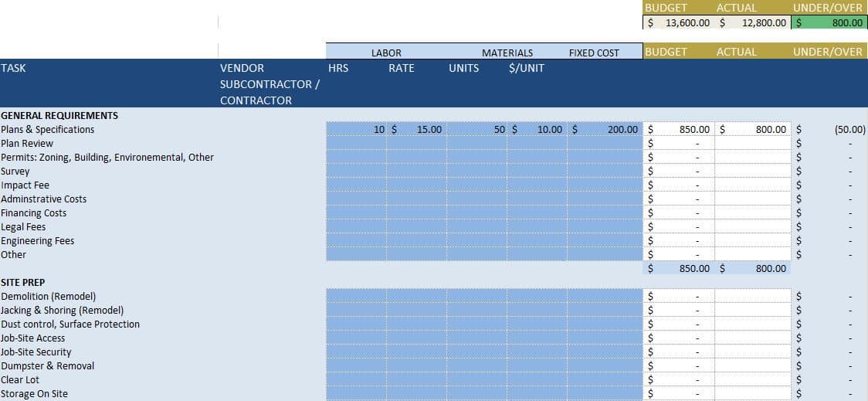868x401 pixels.
Task: Click the HRS column header
Action: (338, 68)
